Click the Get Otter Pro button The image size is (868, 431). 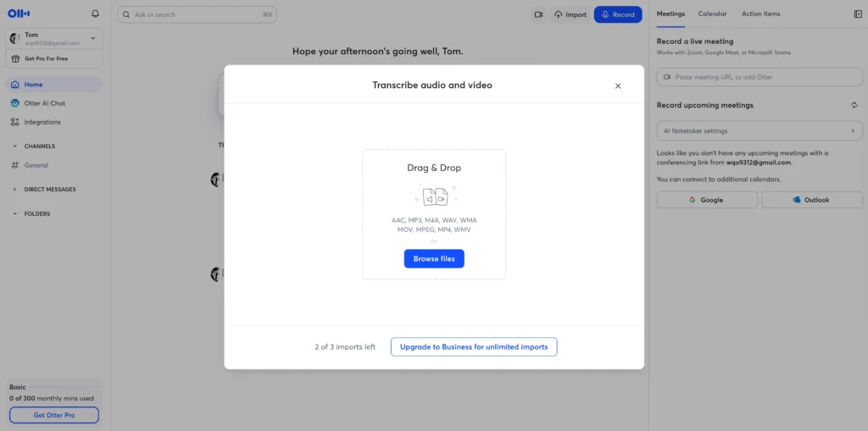[x=54, y=415]
